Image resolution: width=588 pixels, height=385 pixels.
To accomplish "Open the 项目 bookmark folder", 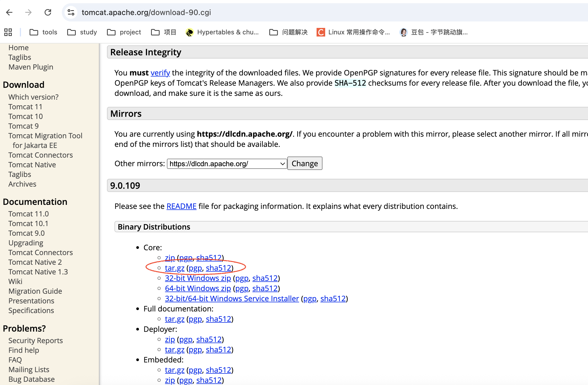I will pos(164,32).
